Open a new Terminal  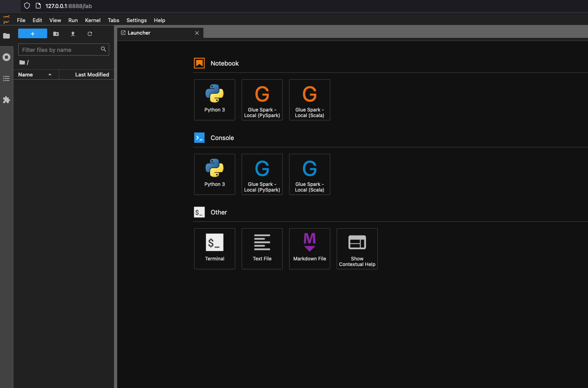click(215, 248)
